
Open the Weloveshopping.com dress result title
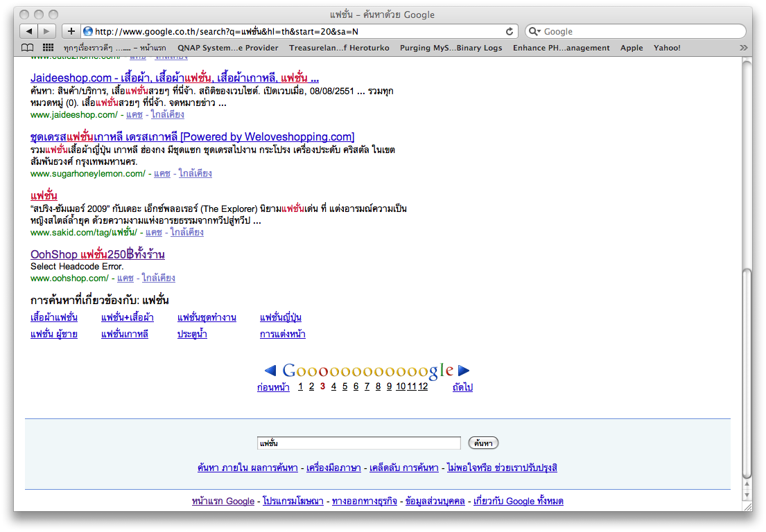pos(192,136)
